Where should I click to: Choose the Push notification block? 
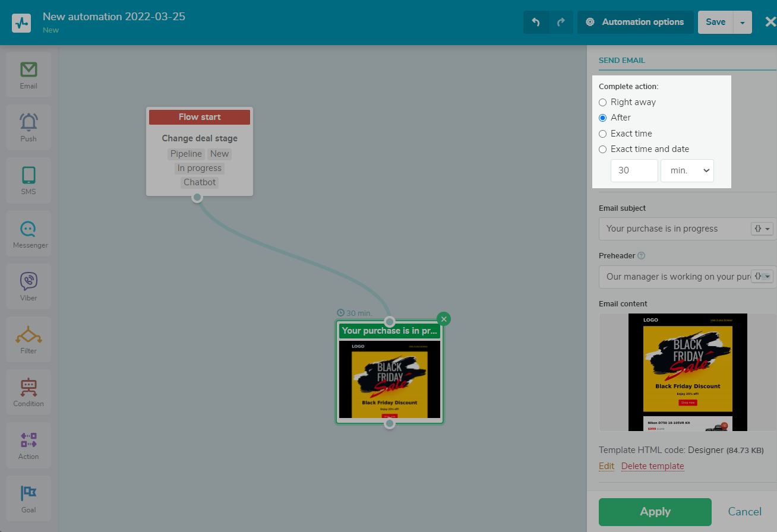pyautogui.click(x=29, y=127)
